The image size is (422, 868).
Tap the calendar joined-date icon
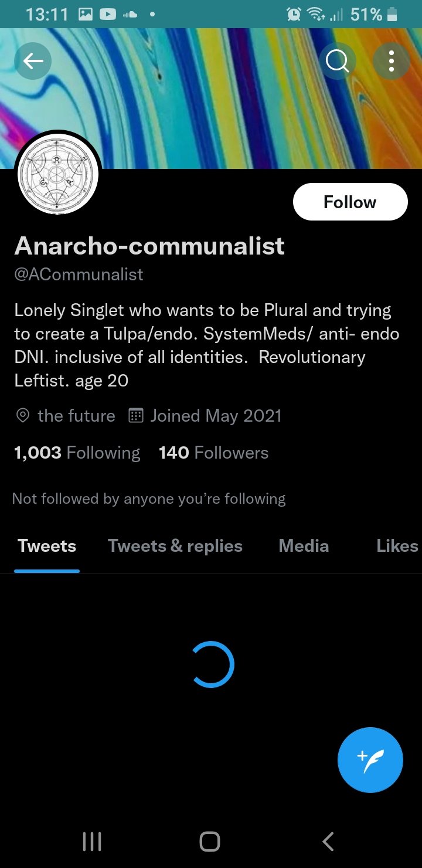pos(136,416)
